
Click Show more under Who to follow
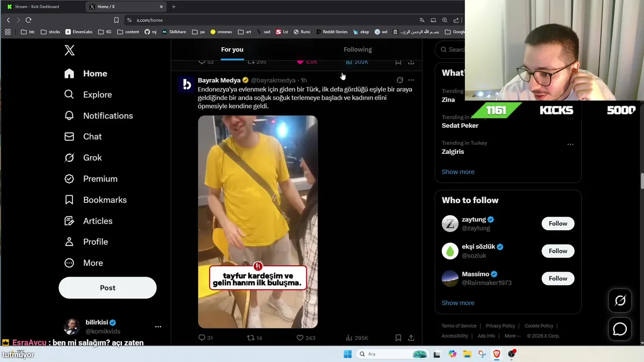click(x=458, y=303)
